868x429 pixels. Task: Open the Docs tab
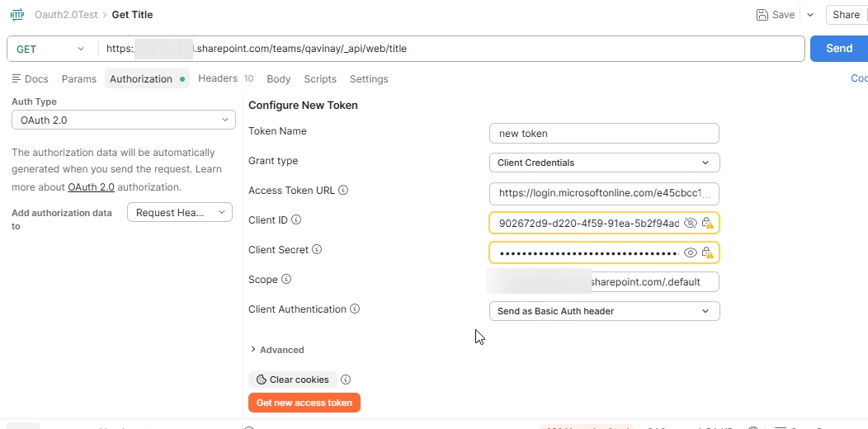click(30, 78)
